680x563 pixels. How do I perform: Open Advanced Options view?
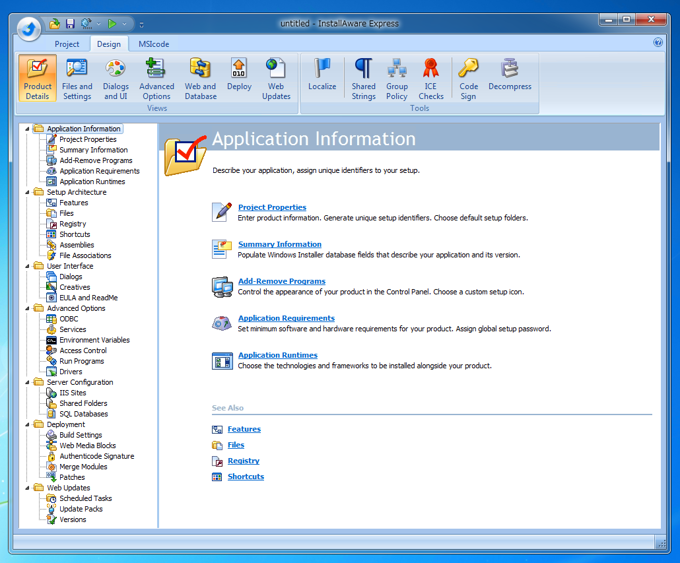coord(156,79)
